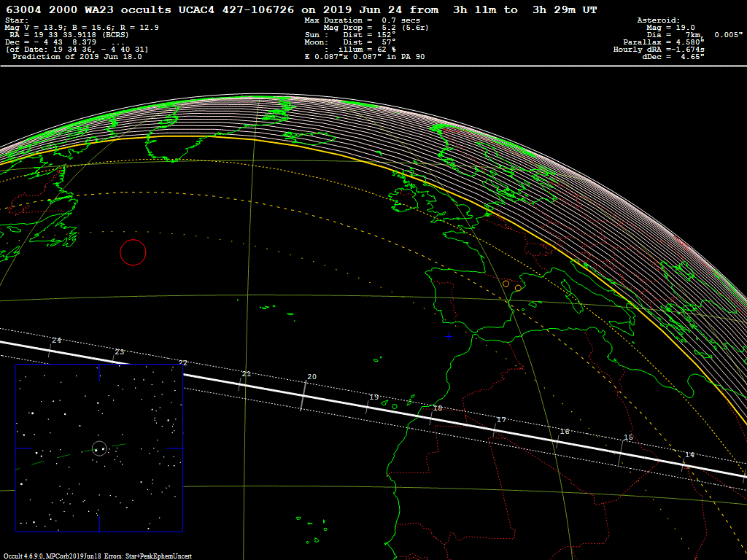
Task: Select minute marker 17 on the occultation path
Action: click(500, 420)
